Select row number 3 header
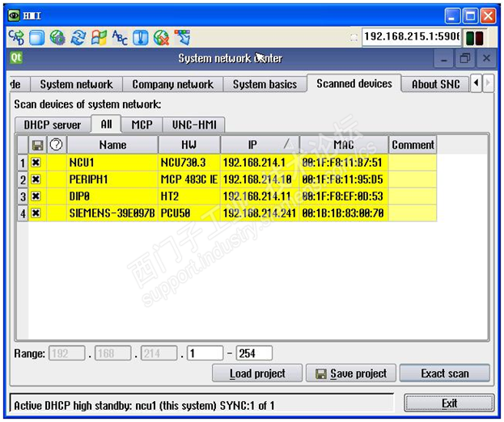Image resolution: width=504 pixels, height=422 pixels. tap(23, 196)
